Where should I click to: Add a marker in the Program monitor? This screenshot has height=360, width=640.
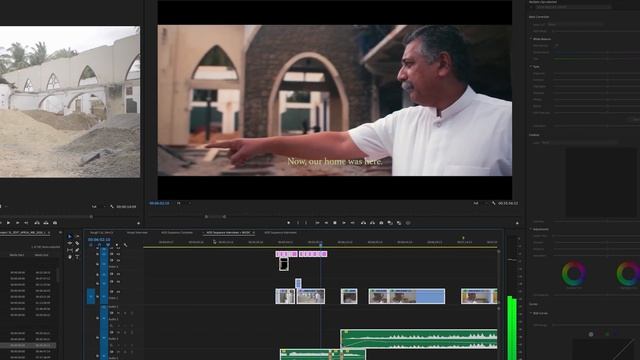289,223
